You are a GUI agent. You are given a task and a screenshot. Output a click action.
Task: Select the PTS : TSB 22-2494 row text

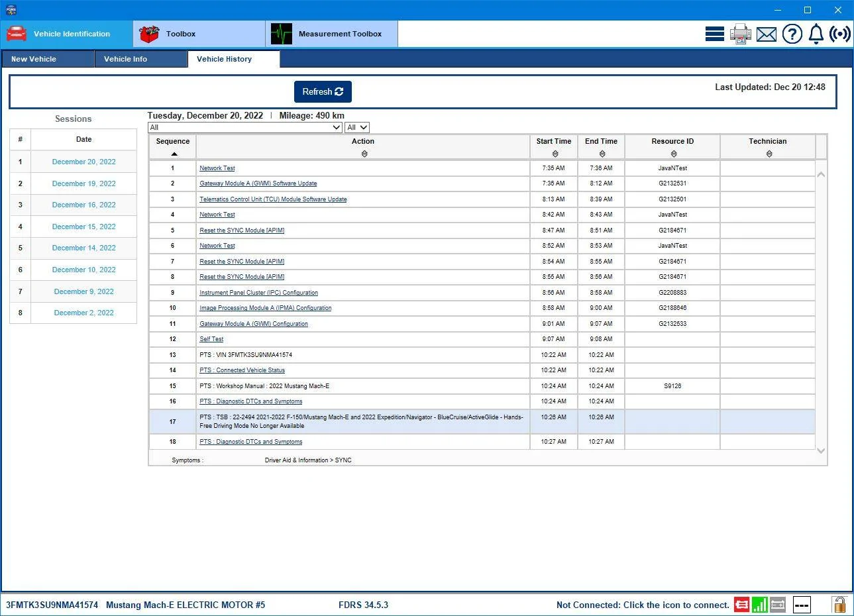pyautogui.click(x=361, y=421)
